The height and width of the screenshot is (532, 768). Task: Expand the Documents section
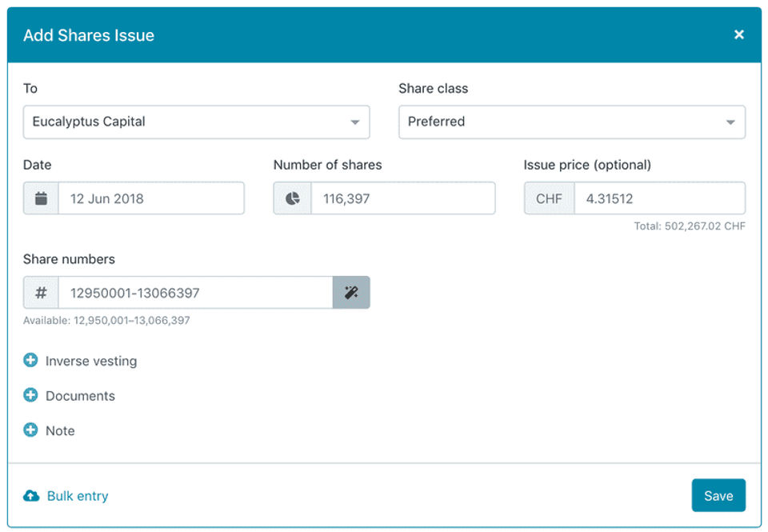pos(80,396)
